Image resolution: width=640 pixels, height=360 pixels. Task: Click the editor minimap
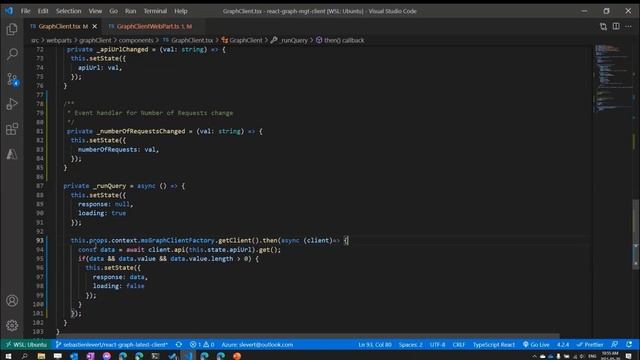(612, 78)
